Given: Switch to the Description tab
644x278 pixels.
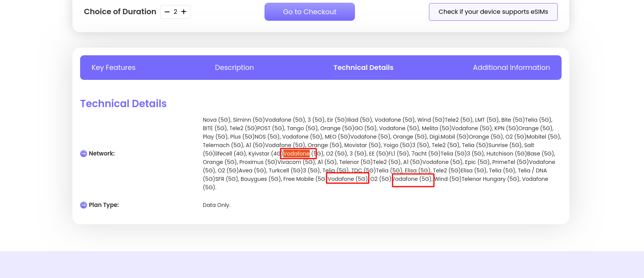Looking at the screenshot, I should (x=234, y=68).
